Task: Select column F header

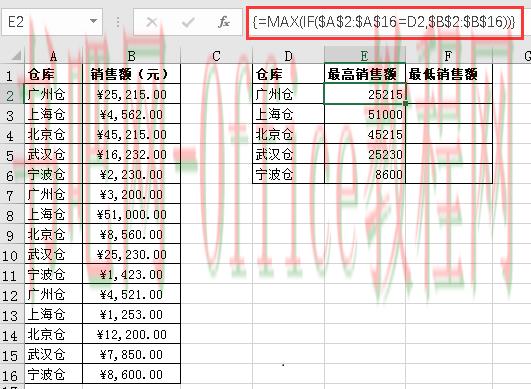Action: (449, 56)
